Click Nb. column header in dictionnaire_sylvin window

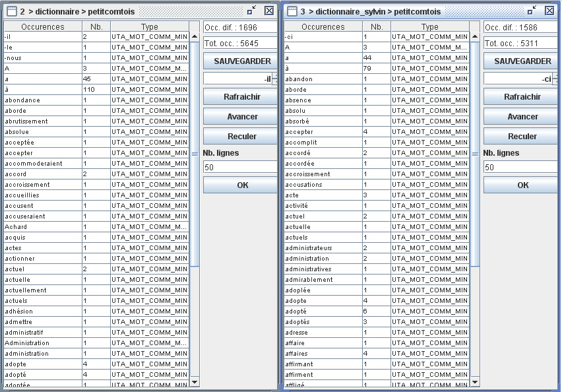(x=377, y=27)
